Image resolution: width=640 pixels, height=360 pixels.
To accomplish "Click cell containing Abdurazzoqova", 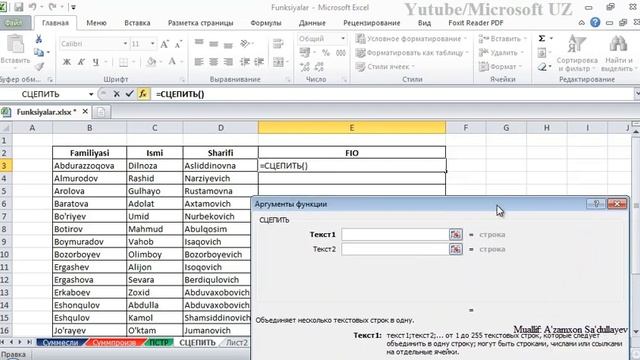I will pos(89,166).
